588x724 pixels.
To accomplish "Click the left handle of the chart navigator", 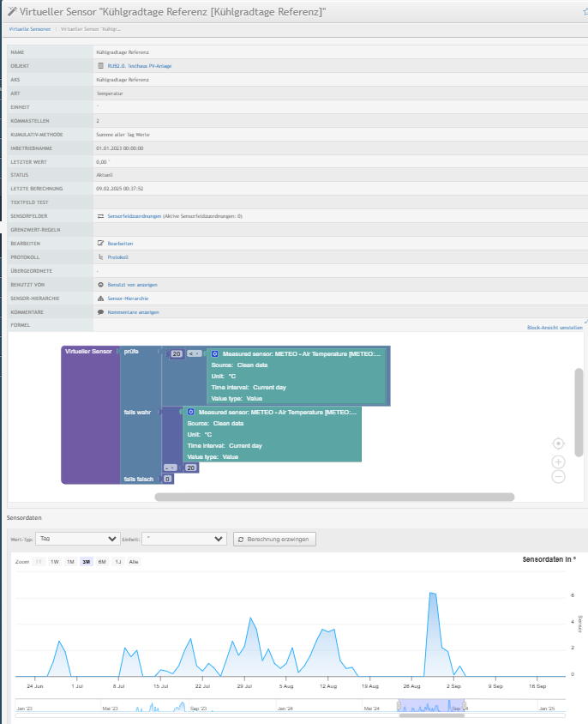I will 399,705.
